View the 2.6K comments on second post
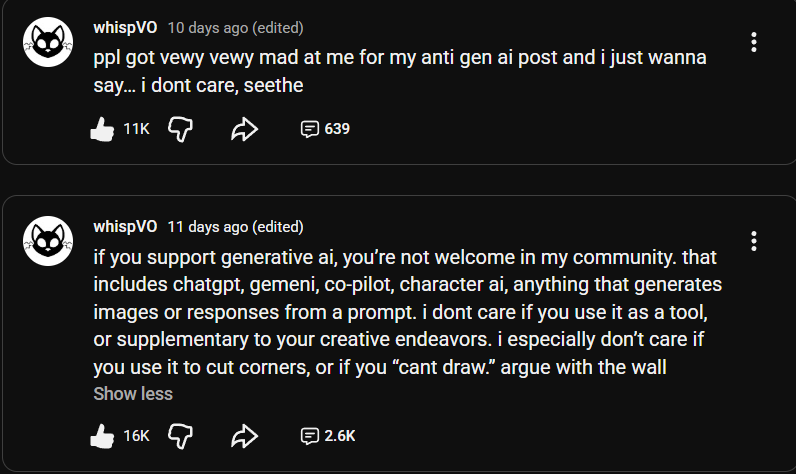 click(x=328, y=435)
